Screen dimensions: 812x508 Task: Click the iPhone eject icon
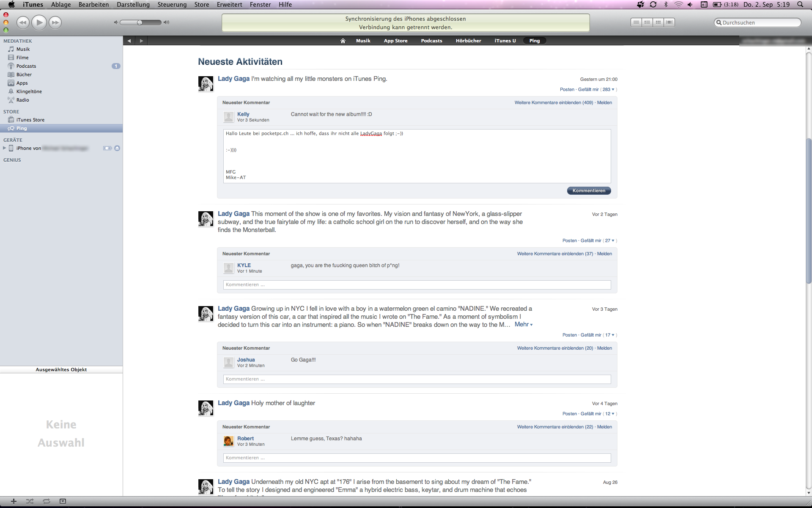117,148
